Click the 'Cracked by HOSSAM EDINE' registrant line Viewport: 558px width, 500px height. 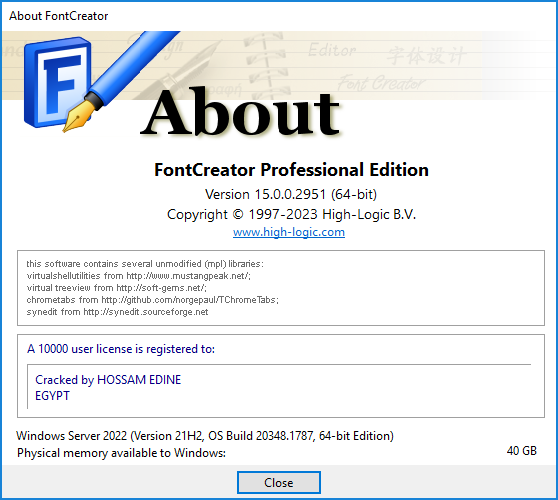[108, 380]
